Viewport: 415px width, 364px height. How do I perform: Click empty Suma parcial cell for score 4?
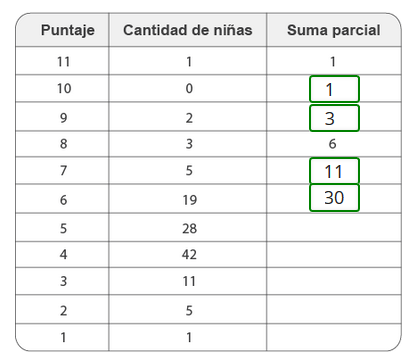coord(334,254)
